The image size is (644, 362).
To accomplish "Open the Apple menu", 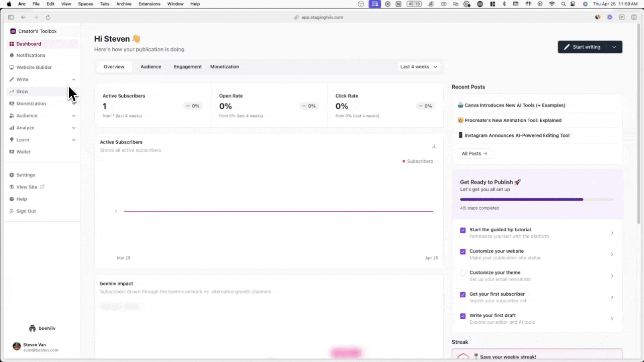I will pos(9,4).
